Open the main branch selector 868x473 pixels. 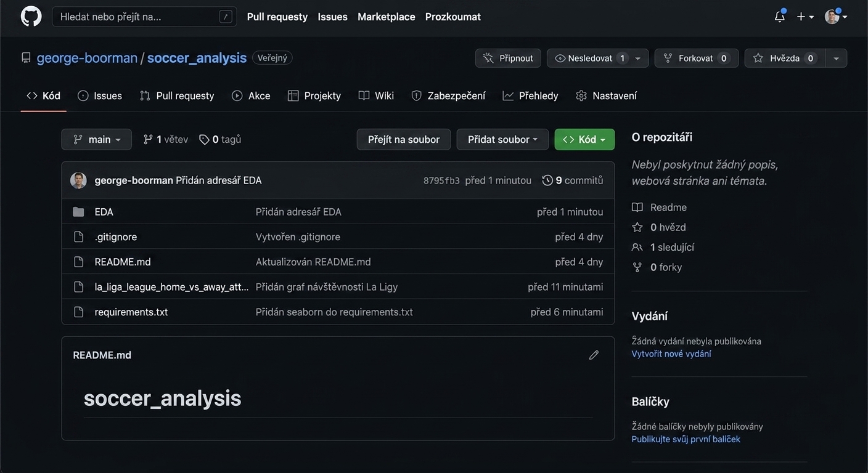pos(97,139)
